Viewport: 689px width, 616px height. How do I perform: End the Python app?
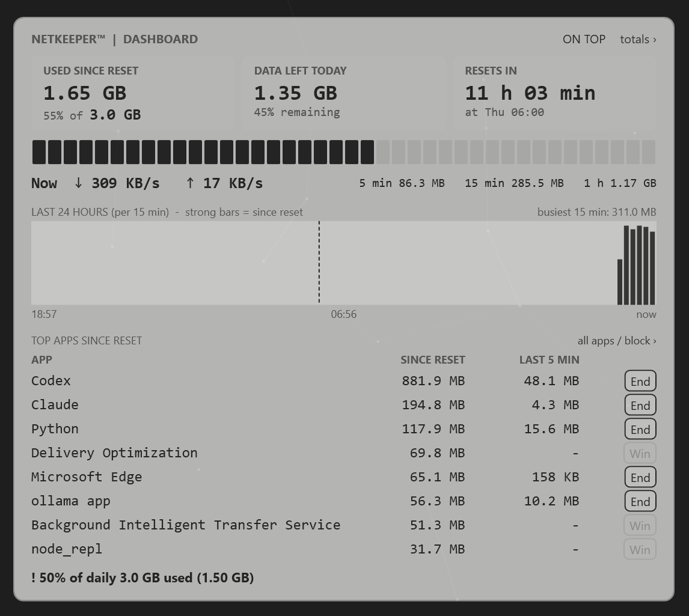click(x=640, y=429)
